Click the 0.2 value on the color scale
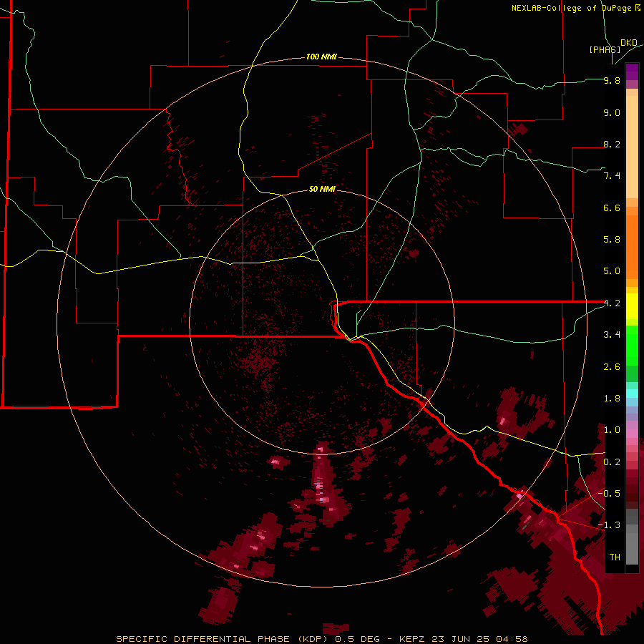644x644 pixels. (612, 462)
